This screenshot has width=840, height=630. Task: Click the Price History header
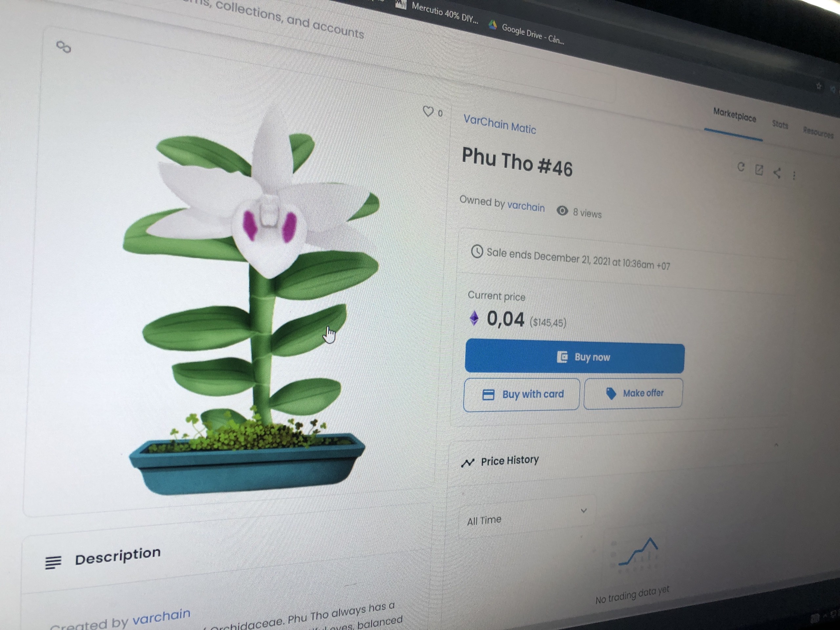[x=500, y=461]
